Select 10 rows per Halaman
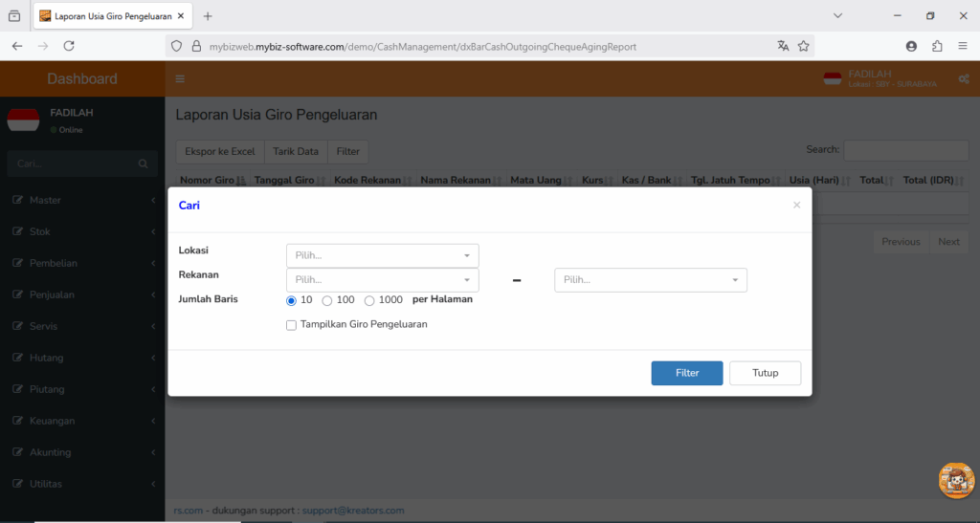 [x=291, y=301]
